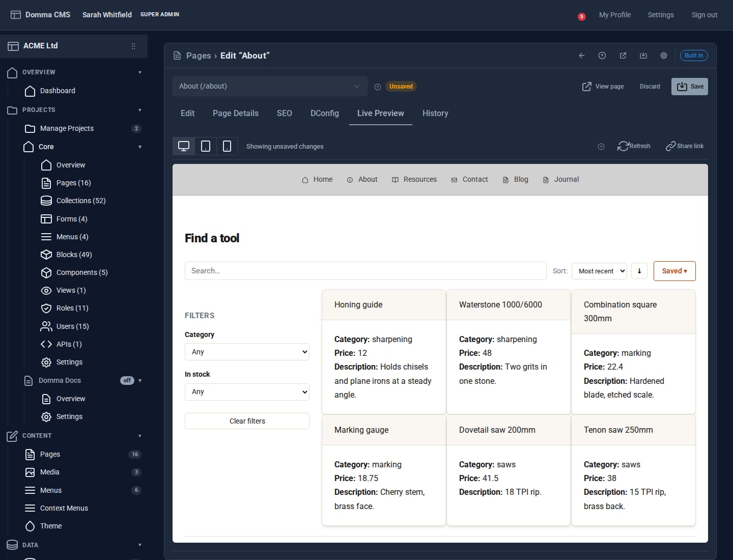
Task: Collapse the Core project tree
Action: pos(140,147)
